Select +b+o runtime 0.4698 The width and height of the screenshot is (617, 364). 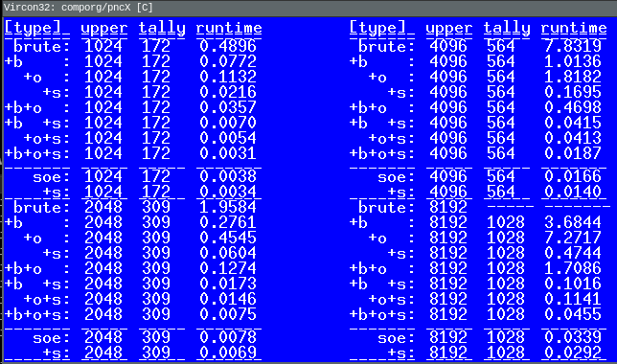pos(573,107)
